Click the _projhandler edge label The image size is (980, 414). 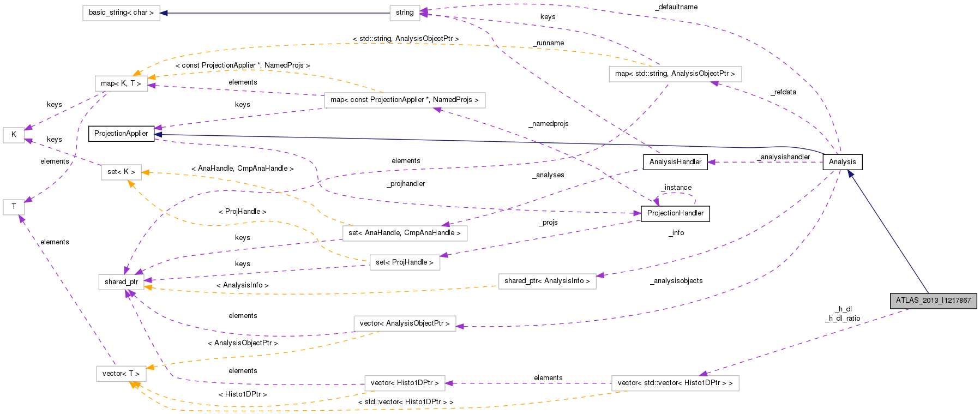(x=406, y=184)
